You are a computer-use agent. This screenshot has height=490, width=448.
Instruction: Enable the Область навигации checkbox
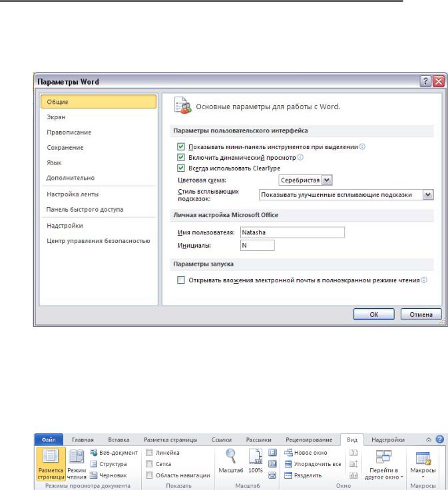point(149,475)
